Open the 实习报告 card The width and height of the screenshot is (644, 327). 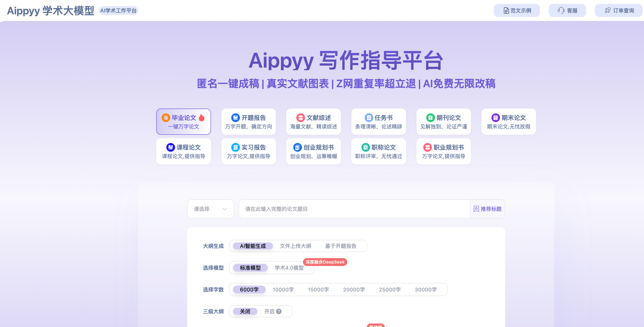(248, 151)
